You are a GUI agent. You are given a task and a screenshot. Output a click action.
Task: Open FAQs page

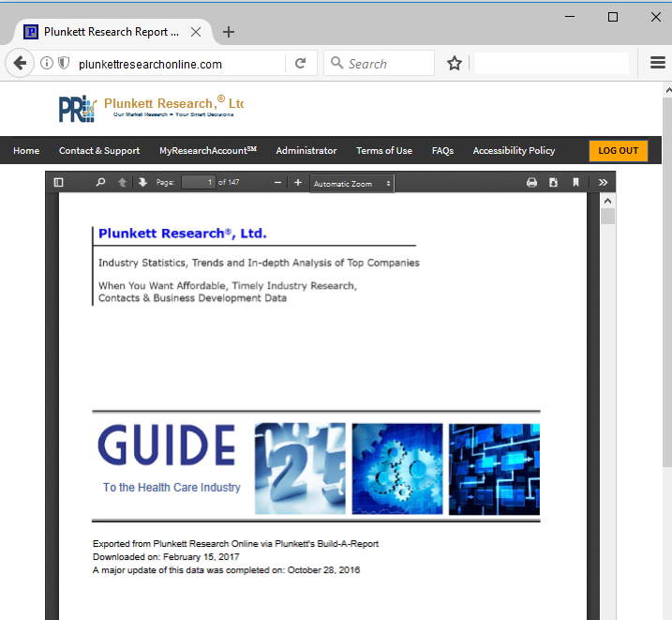pos(442,150)
